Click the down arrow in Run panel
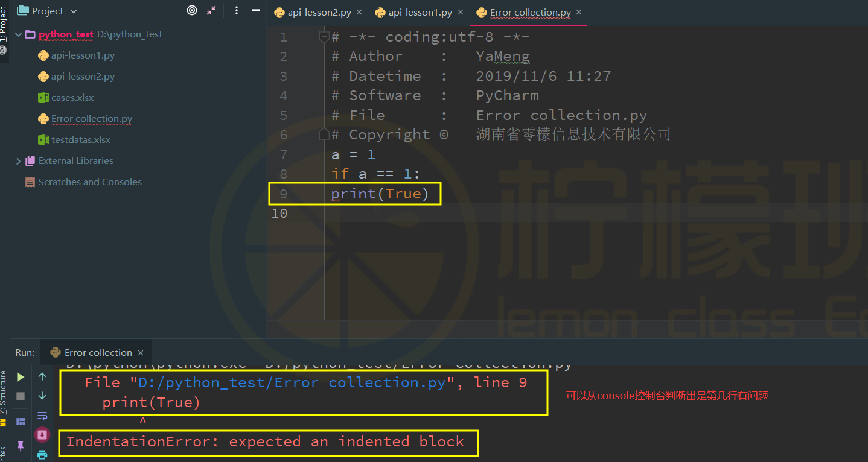Viewport: 868px width, 462px height. [x=42, y=396]
